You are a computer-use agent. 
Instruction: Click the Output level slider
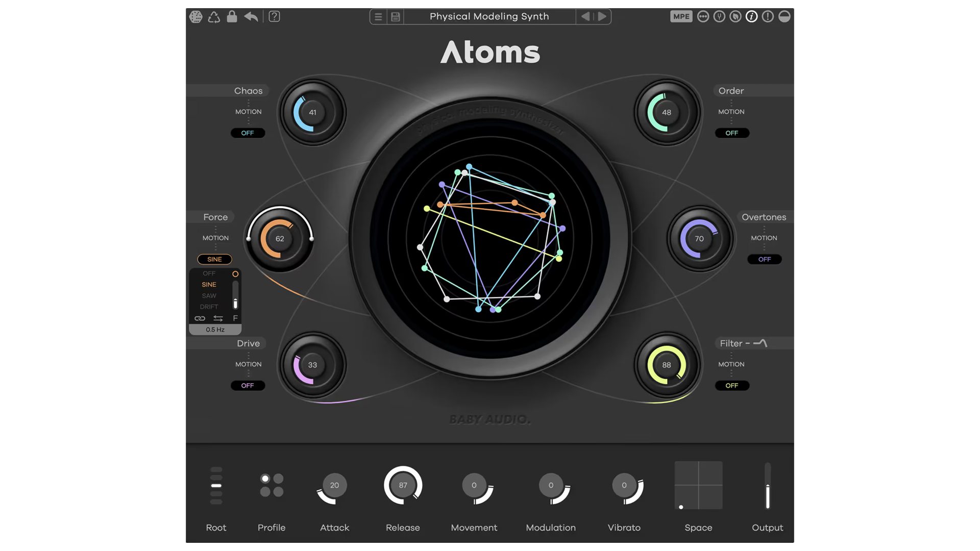[x=767, y=486]
